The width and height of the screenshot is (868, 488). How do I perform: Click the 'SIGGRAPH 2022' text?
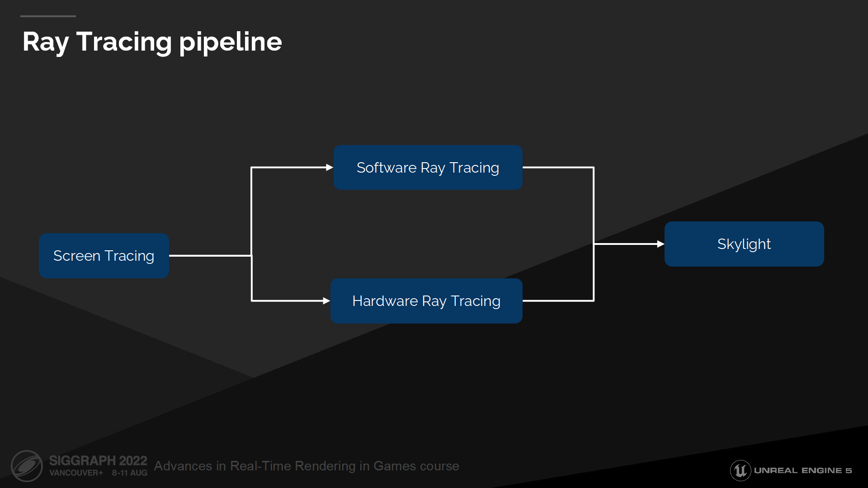tap(98, 460)
